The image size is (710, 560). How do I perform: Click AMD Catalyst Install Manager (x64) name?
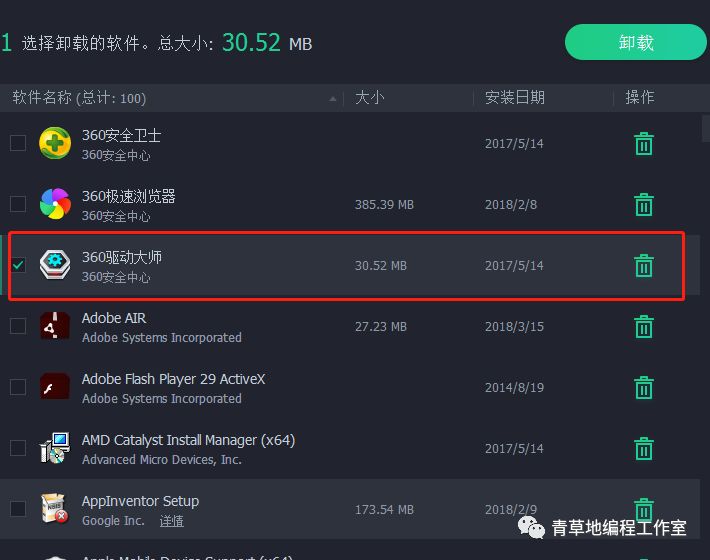pos(188,440)
